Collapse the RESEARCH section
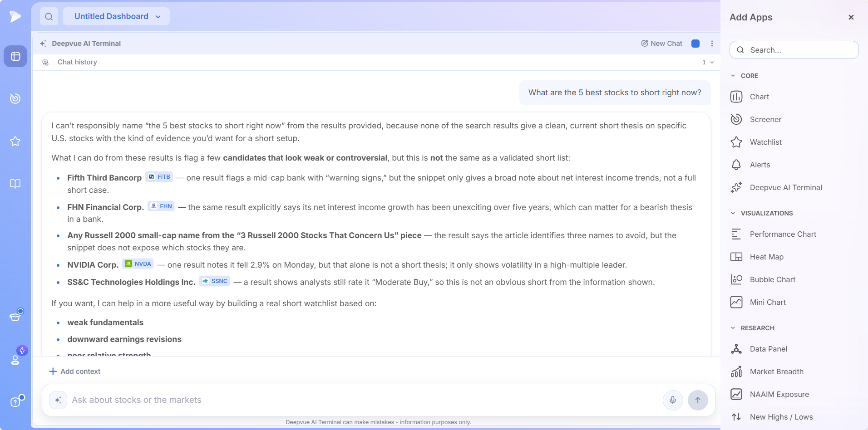This screenshot has height=430, width=868. click(753, 328)
